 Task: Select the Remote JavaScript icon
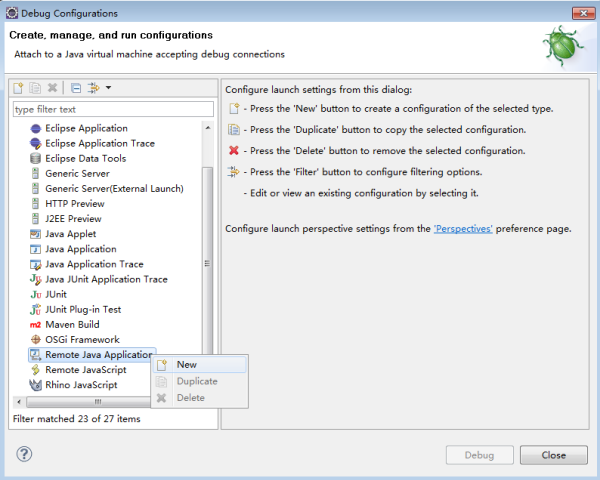click(x=35, y=370)
